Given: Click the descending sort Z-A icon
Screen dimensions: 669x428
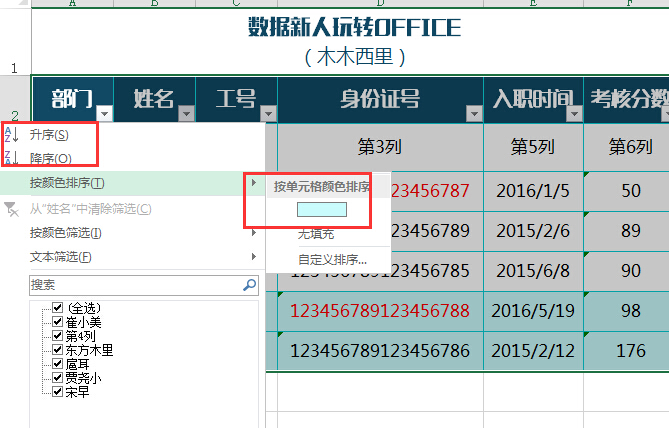Looking at the screenshot, I should pos(12,158).
